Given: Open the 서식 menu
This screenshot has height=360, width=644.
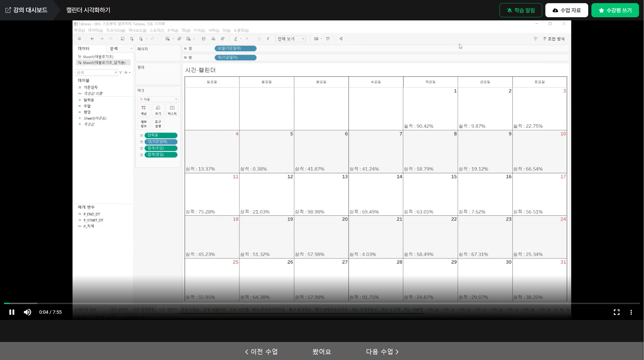Looking at the screenshot, I should point(199,30).
